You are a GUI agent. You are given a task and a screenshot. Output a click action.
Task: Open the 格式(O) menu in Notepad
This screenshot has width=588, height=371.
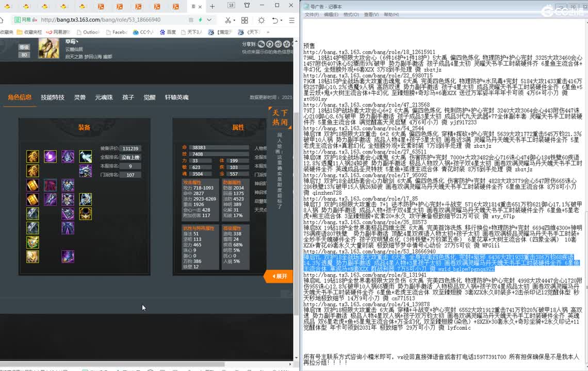tap(351, 15)
